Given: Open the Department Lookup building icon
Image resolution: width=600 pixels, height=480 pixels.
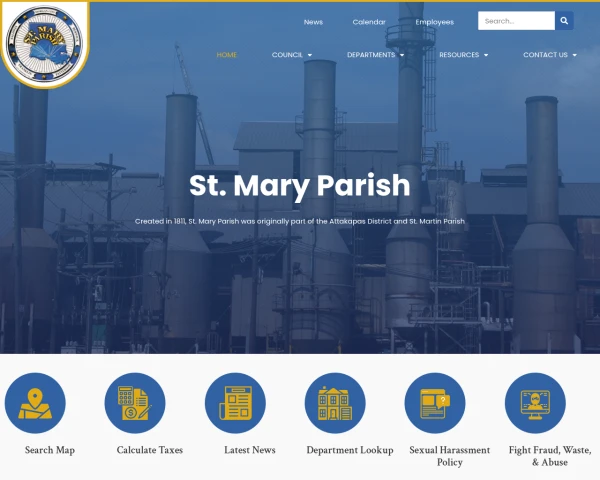Looking at the screenshot, I should point(335,403).
